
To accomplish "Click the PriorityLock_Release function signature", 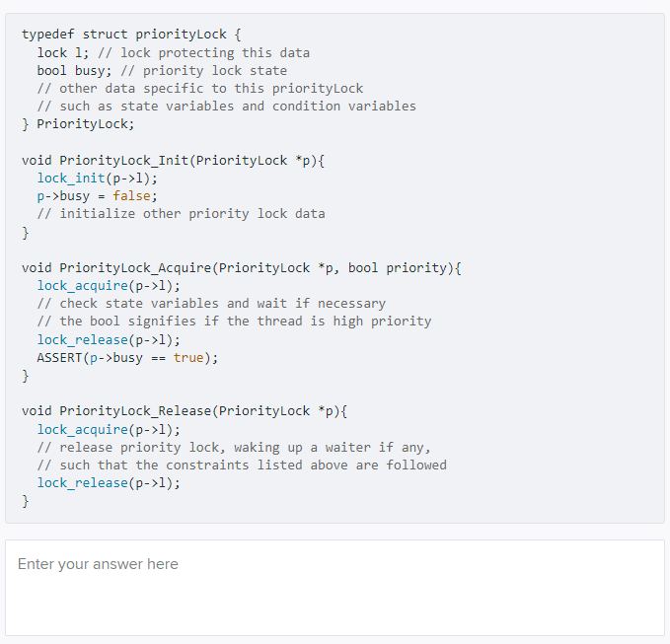I will point(185,411).
